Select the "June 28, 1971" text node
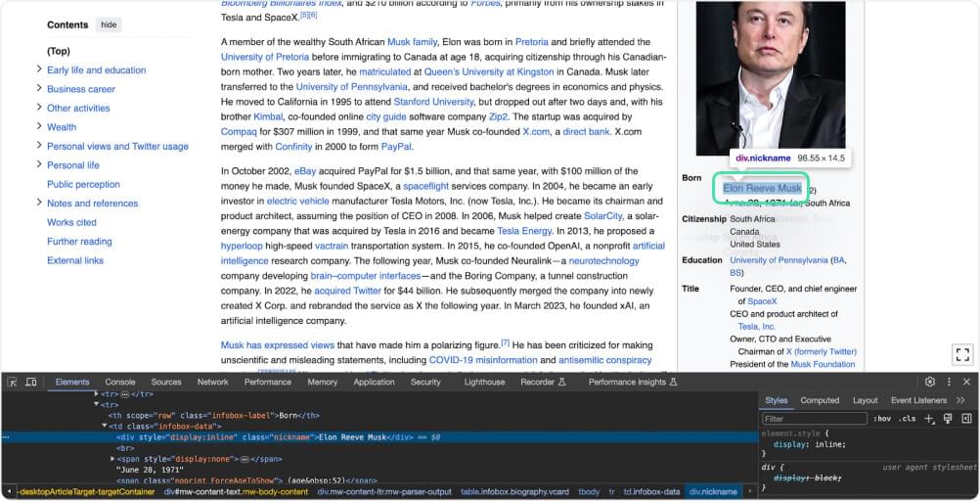The image size is (980, 501). (150, 469)
